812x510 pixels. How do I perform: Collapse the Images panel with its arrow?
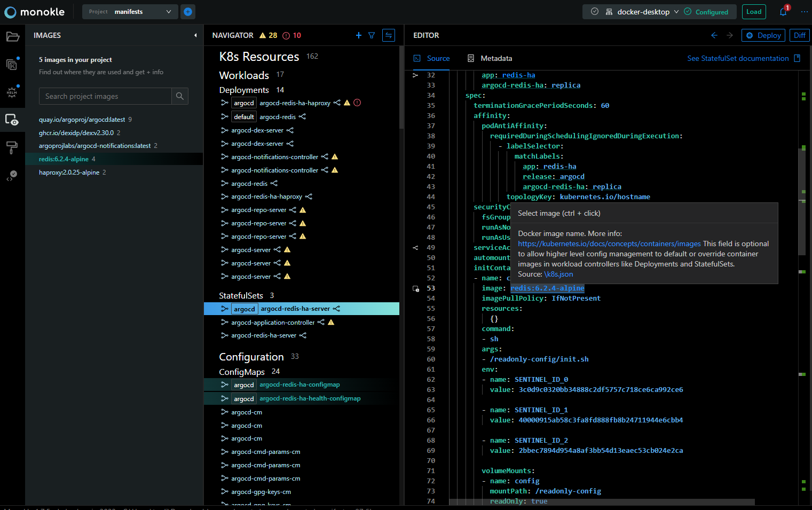point(195,35)
